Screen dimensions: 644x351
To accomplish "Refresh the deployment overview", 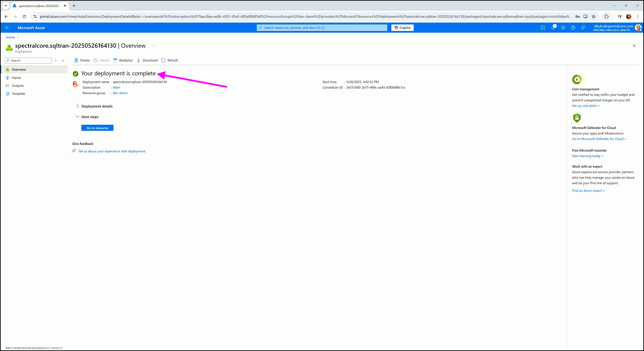I will (170, 60).
